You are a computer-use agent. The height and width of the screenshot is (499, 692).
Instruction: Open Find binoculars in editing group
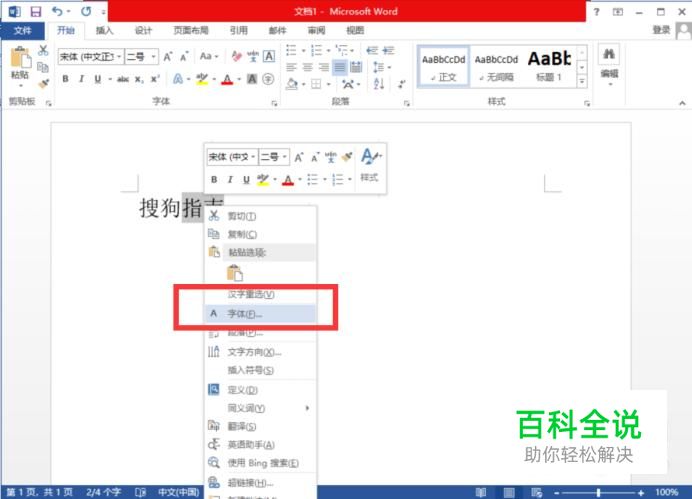609,54
